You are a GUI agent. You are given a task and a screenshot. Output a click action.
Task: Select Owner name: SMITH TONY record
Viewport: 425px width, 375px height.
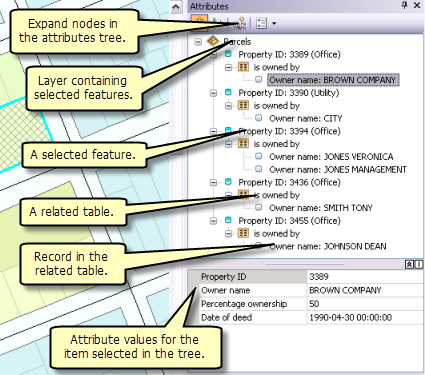coord(321,208)
